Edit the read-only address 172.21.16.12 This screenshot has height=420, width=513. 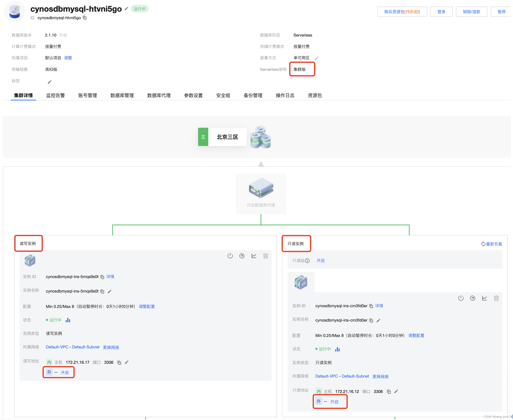coord(396,391)
